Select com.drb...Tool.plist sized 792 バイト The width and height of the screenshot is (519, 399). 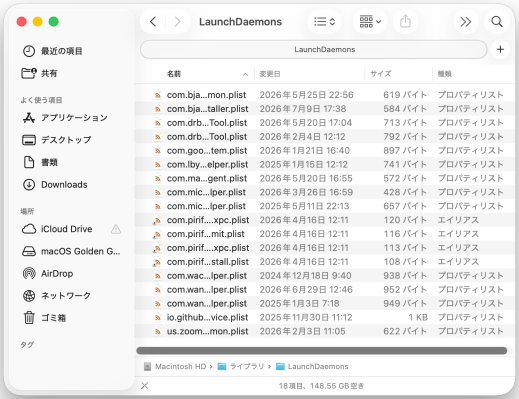point(325,137)
